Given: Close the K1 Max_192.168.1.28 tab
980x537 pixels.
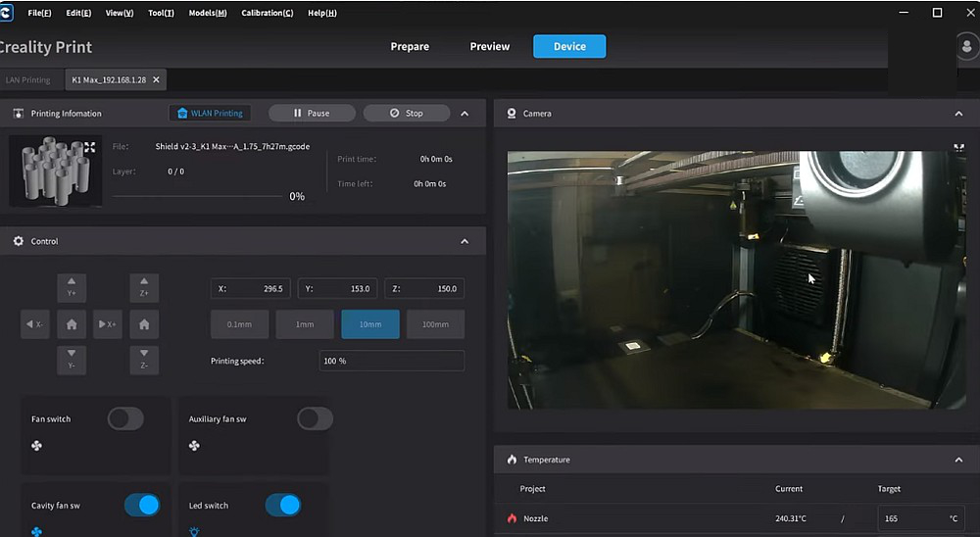Looking at the screenshot, I should [x=156, y=80].
